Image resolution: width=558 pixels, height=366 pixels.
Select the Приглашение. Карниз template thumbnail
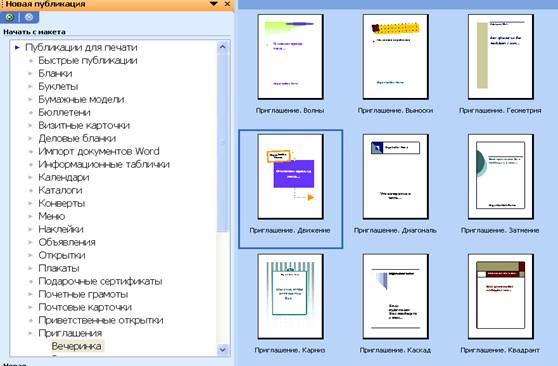(x=290, y=296)
